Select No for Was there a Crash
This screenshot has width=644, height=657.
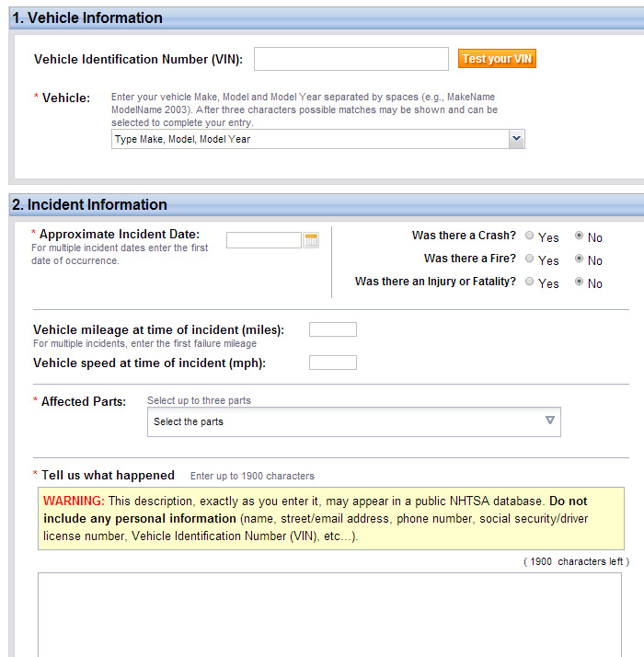pos(580,236)
